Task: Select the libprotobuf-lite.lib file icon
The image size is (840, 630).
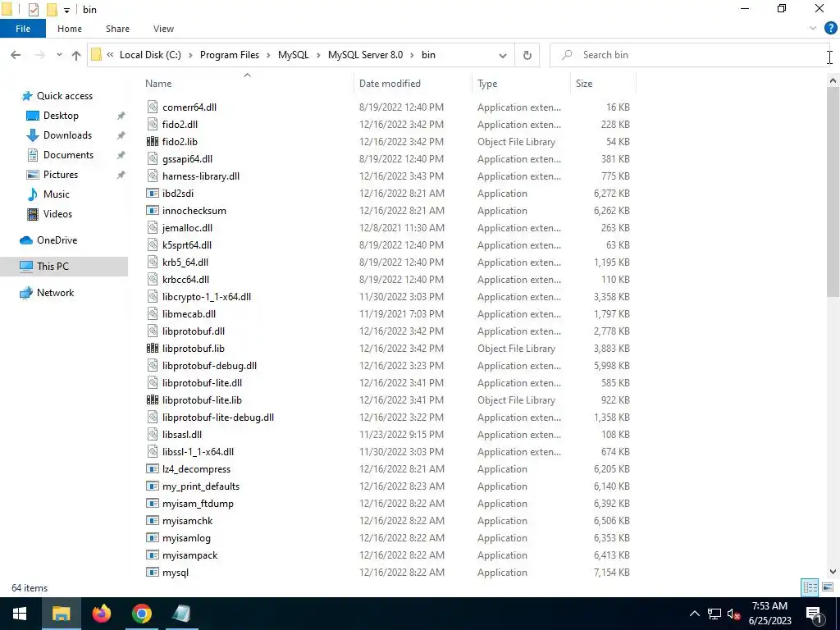Action: pyautogui.click(x=153, y=400)
